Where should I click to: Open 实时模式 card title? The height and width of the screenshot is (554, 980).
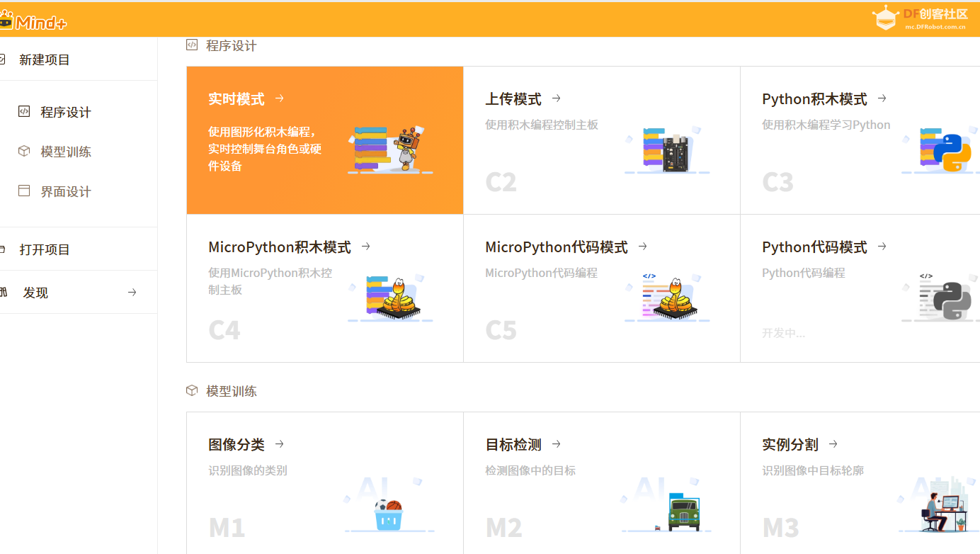237,99
